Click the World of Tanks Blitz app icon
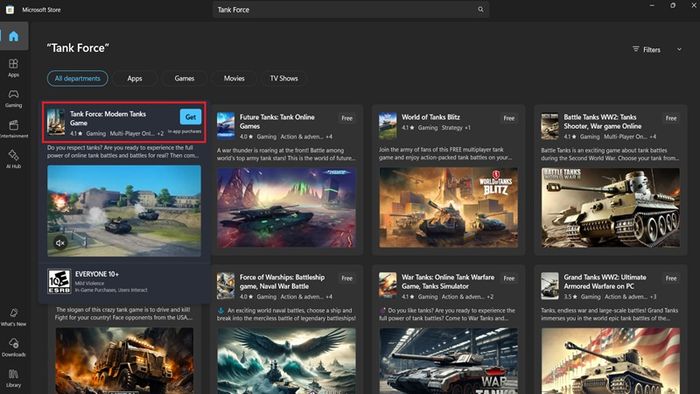 pyautogui.click(x=388, y=125)
